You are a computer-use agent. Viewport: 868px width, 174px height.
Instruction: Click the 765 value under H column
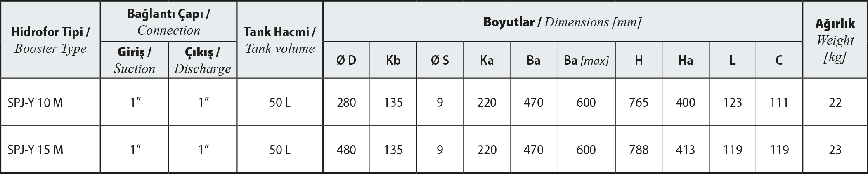click(639, 102)
